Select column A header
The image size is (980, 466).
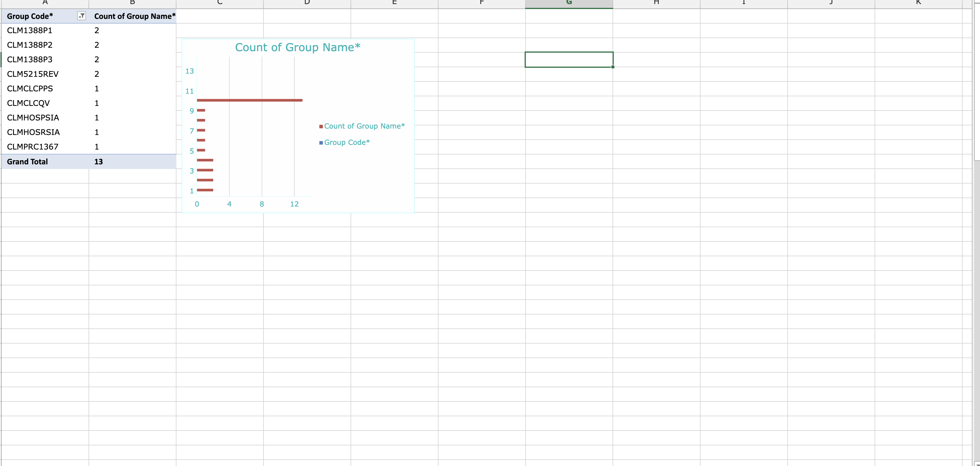(x=45, y=3)
